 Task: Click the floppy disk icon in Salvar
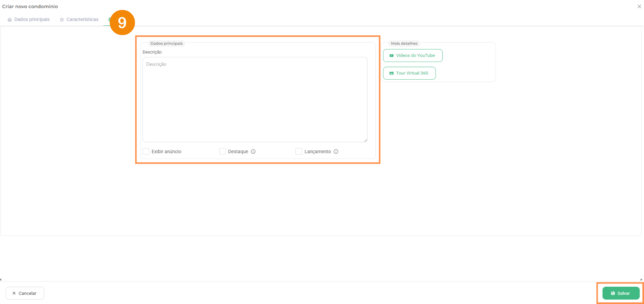point(613,293)
